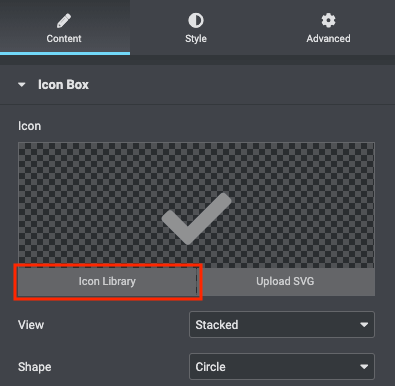Click the checkmark icon preview

tap(196, 219)
